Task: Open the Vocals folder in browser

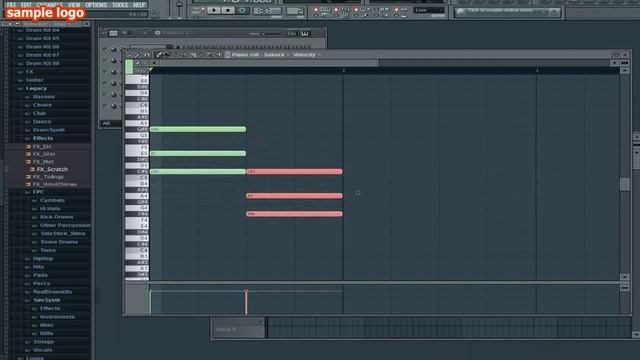Action: (42, 350)
